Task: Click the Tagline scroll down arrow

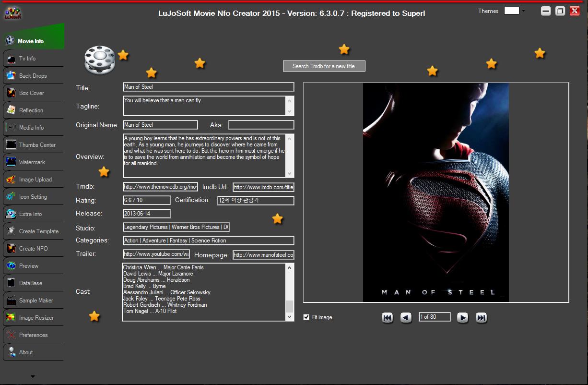Action: pyautogui.click(x=289, y=111)
